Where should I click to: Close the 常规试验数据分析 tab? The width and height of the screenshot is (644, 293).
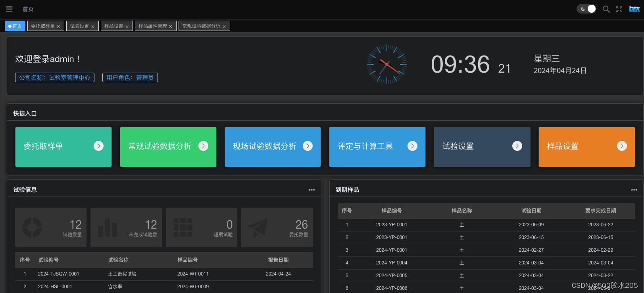[x=224, y=27]
